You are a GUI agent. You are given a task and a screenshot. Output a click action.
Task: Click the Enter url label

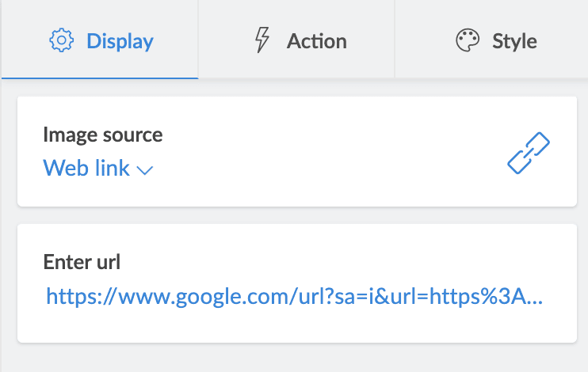81,261
